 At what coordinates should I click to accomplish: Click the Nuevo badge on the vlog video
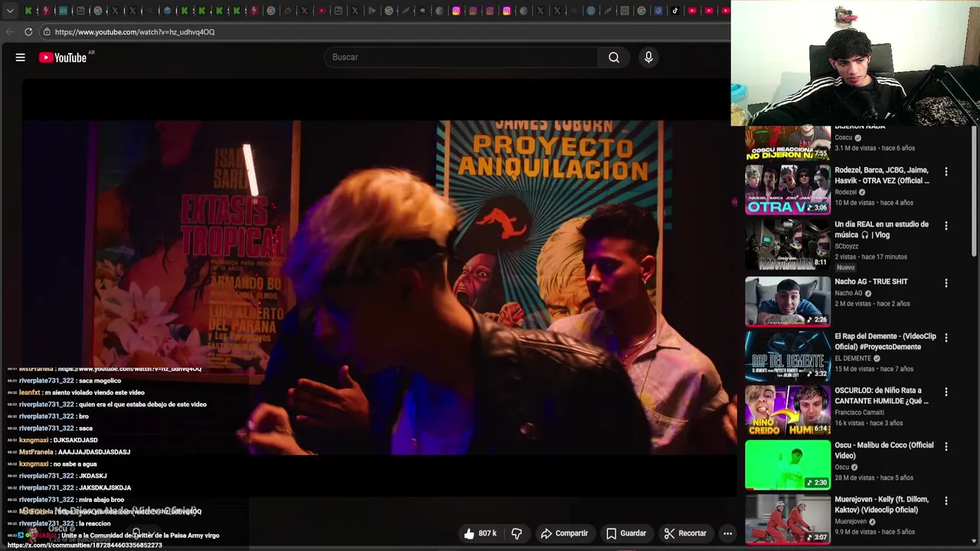tap(845, 268)
